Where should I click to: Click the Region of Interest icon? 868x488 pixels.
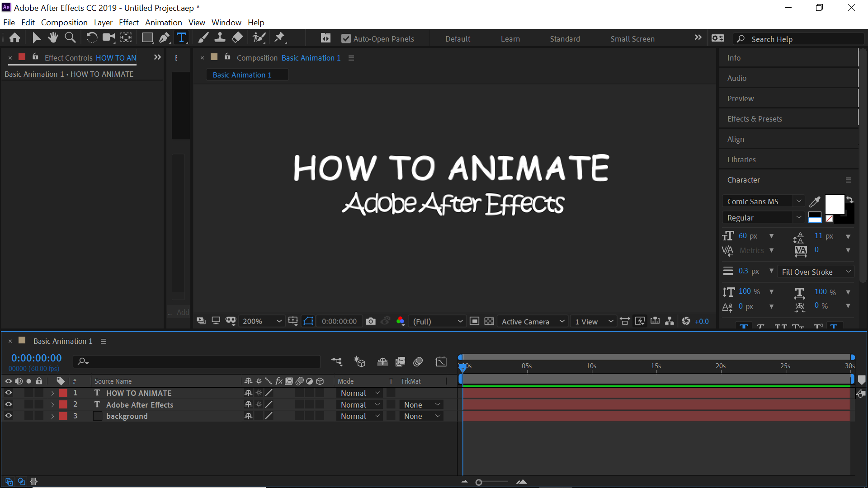pos(474,321)
